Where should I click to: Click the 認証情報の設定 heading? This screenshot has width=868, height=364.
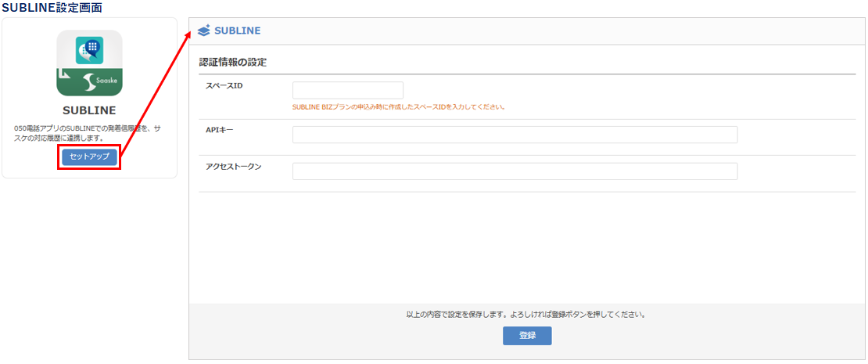(233, 63)
